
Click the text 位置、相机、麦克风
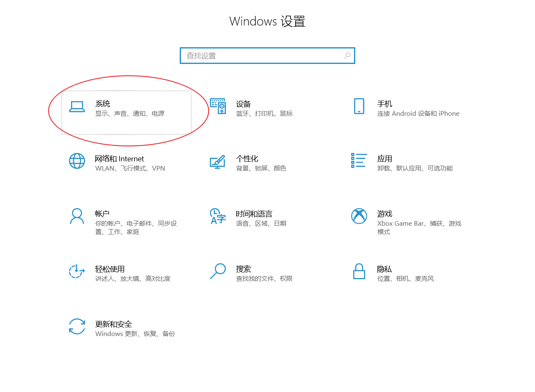tap(406, 279)
